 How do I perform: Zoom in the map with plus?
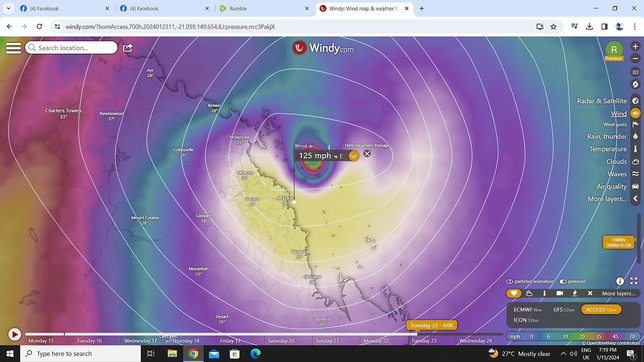click(635, 46)
